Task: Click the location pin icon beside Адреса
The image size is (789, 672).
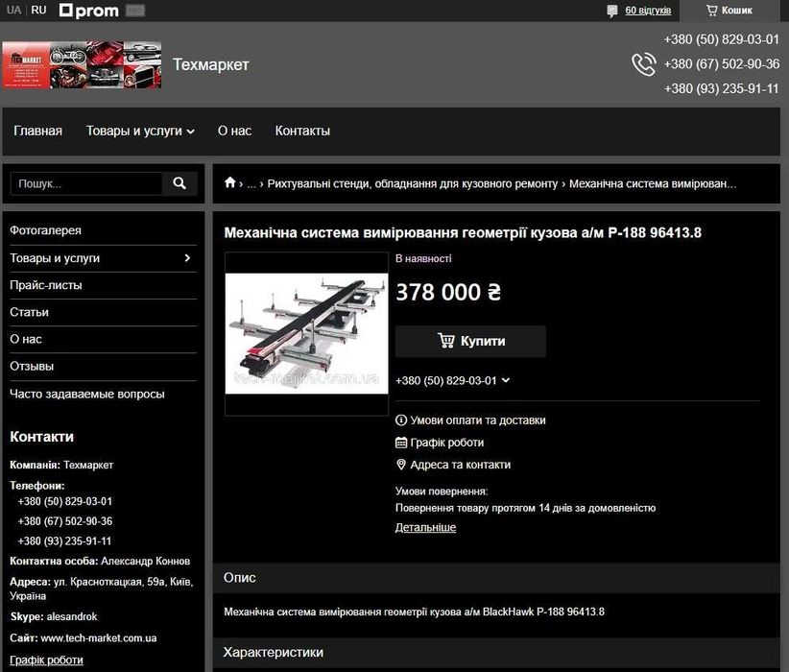Action: pos(401,464)
